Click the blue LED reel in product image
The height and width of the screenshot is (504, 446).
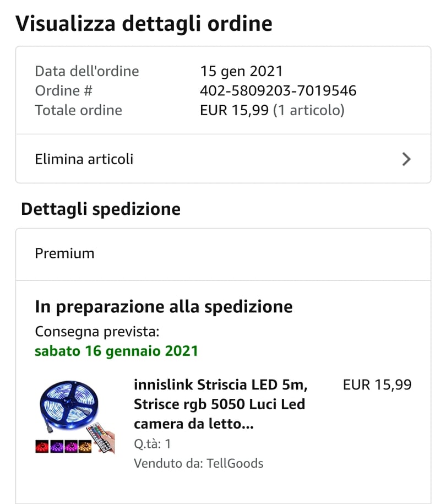(69, 405)
